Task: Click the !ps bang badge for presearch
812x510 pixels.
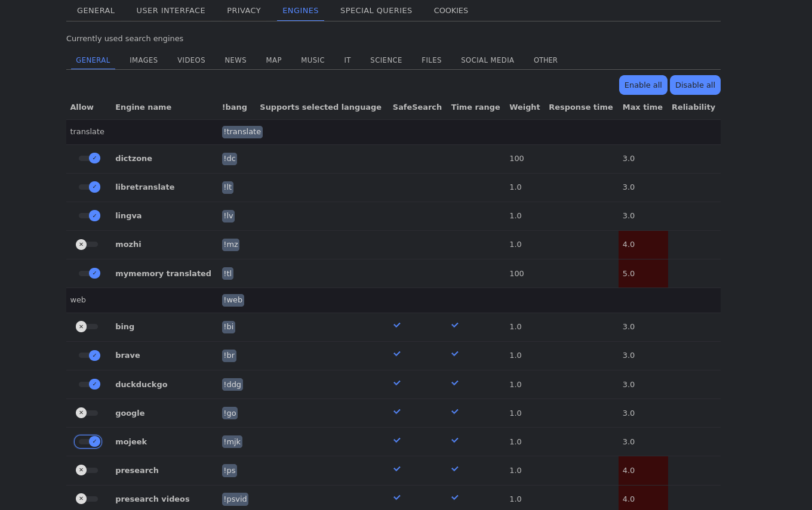Action: click(229, 470)
